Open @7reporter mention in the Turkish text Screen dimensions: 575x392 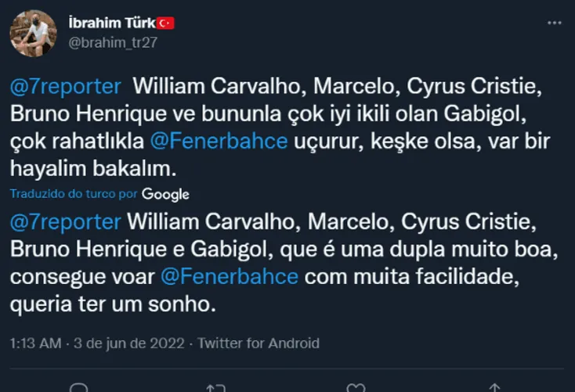pyautogui.click(x=65, y=87)
